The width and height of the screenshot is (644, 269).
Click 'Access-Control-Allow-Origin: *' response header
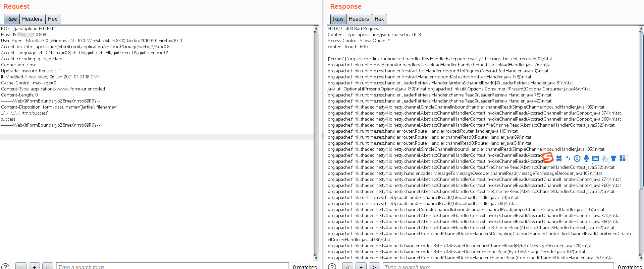pyautogui.click(x=359, y=41)
